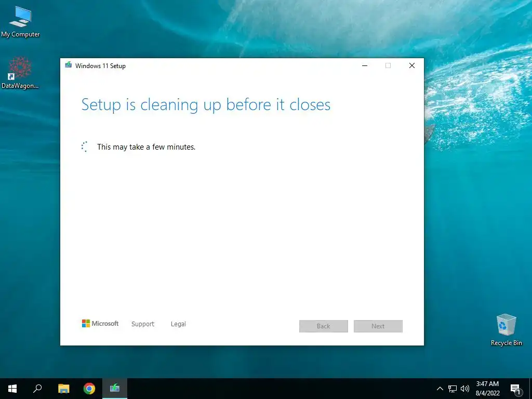Image resolution: width=532 pixels, height=399 pixels.
Task: Click the text "This may take a few minutes."
Action: pyautogui.click(x=146, y=147)
